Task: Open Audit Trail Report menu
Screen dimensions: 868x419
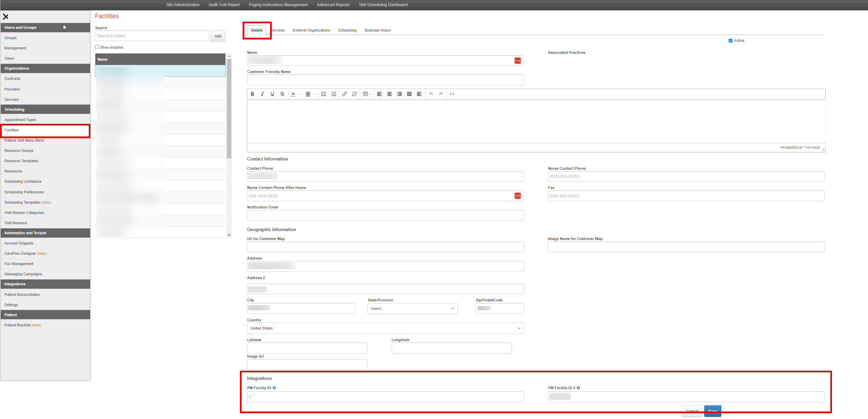Action: pos(224,5)
